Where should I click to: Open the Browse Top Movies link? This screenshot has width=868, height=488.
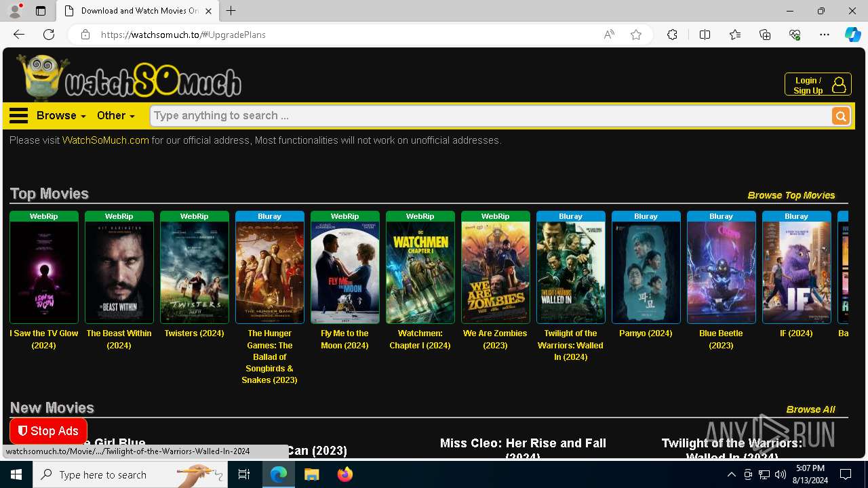791,195
